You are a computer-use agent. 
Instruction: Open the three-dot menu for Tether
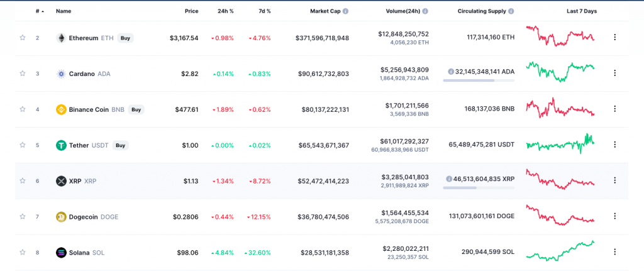(x=615, y=145)
